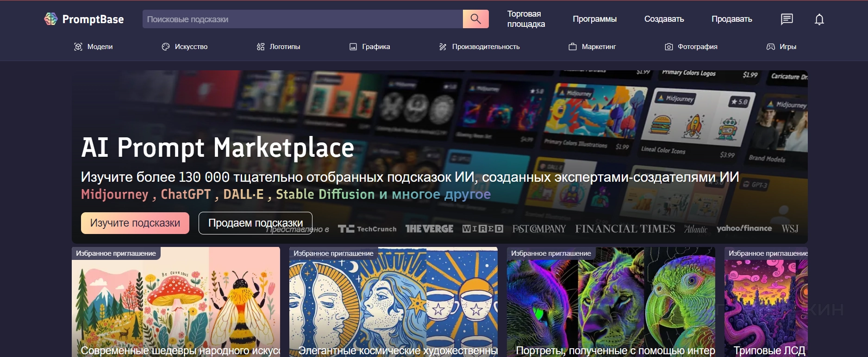Image resolution: width=868 pixels, height=357 pixels.
Task: Open the 'Программы' menu item
Action: click(x=594, y=19)
